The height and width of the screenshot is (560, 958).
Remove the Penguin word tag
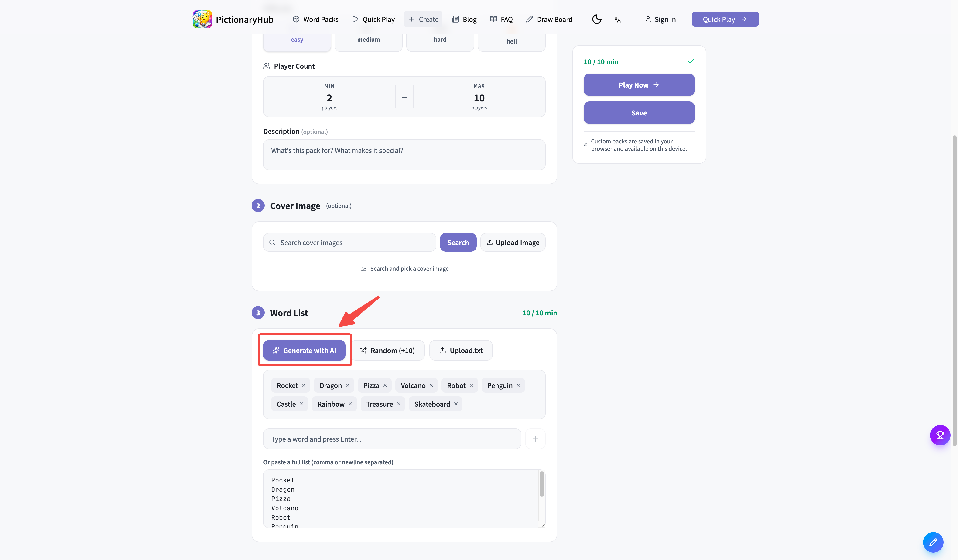(x=518, y=385)
